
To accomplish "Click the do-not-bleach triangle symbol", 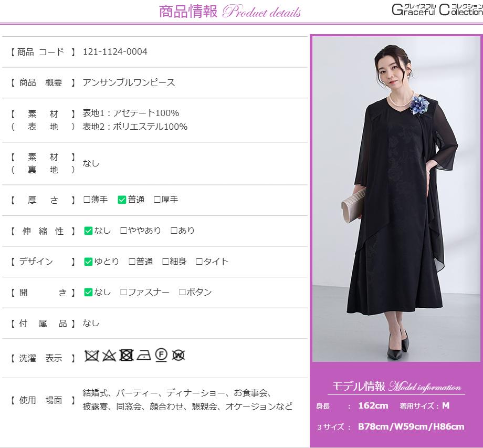I will tap(109, 356).
